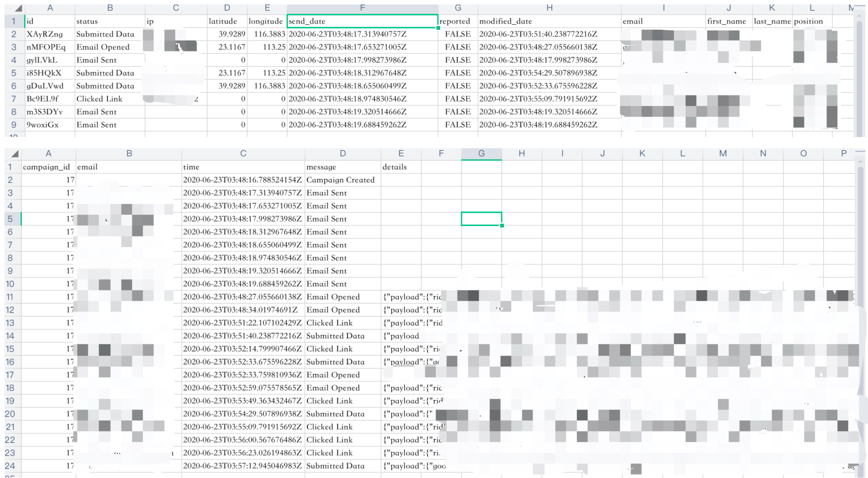Screen dimensions: 868x478
Task: Select the row header for the i85HQkX row
Action: tap(13, 73)
